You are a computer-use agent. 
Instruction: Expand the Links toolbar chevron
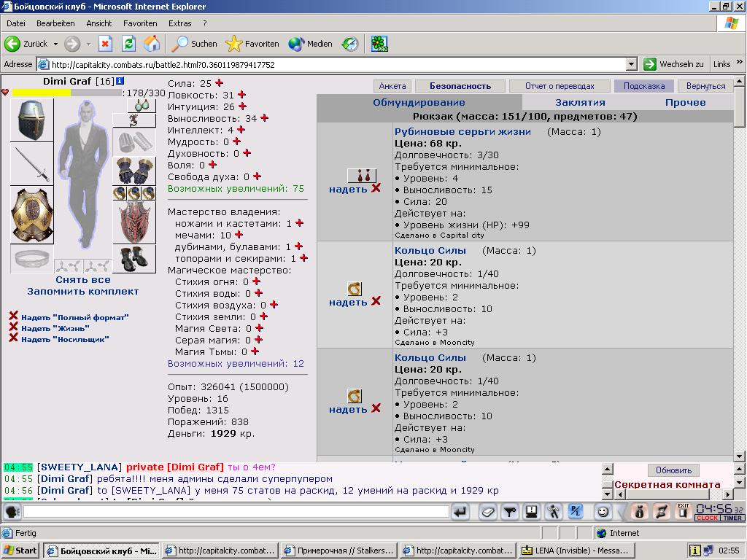click(740, 62)
